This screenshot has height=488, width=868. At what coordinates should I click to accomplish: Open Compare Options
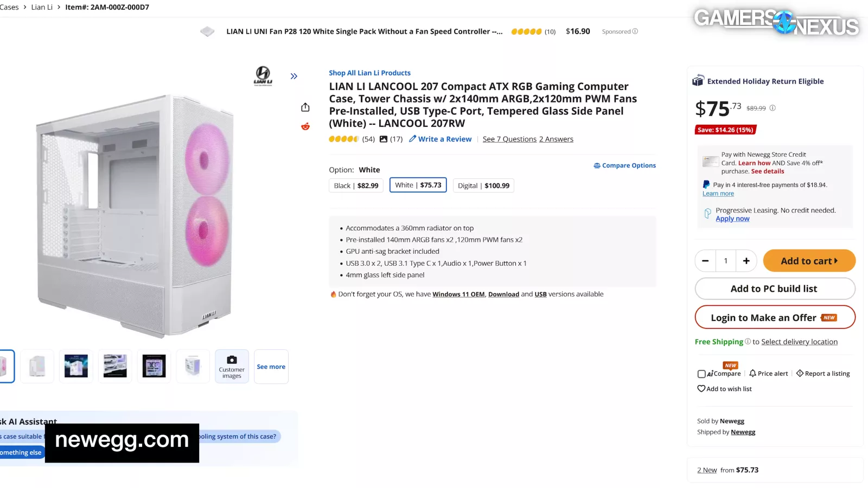click(624, 165)
